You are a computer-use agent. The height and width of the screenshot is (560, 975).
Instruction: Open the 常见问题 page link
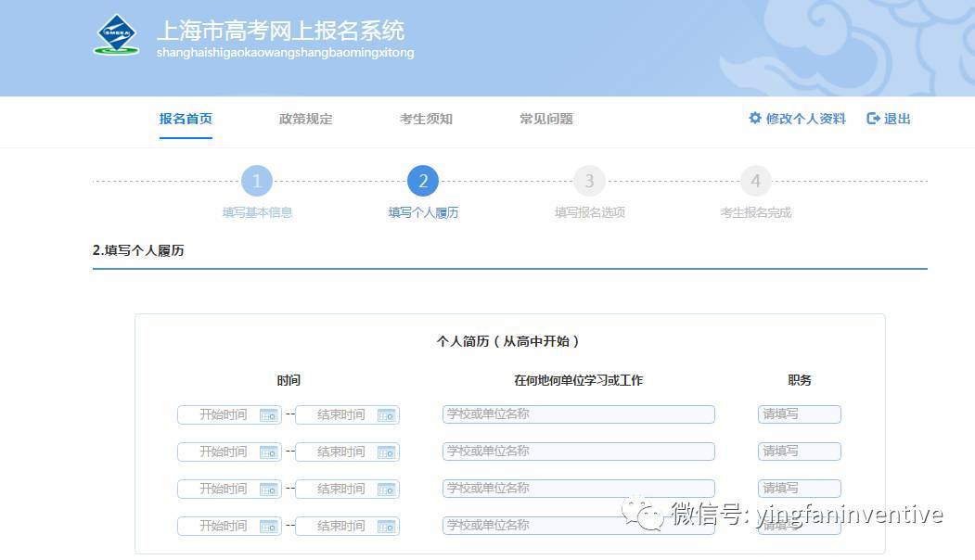(x=545, y=119)
